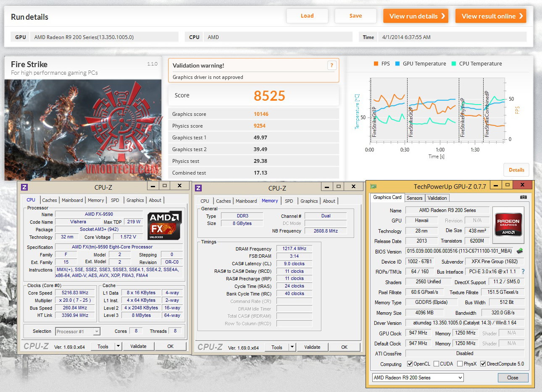Switch to GPU-Z Validation tab
Screen dimensions: 542x392
(437, 198)
